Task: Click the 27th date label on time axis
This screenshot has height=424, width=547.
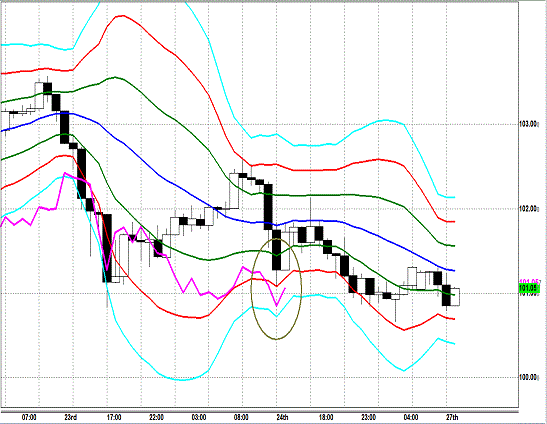Action: click(452, 417)
